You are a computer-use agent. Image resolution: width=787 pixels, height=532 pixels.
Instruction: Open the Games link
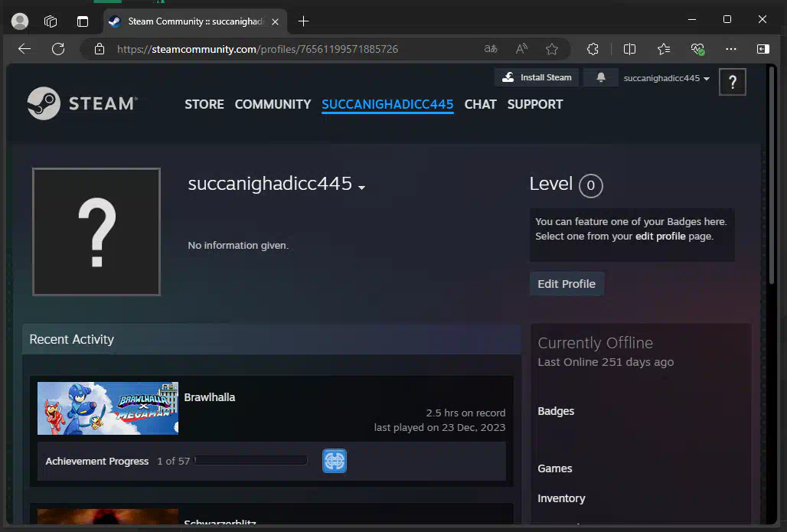[x=554, y=468]
